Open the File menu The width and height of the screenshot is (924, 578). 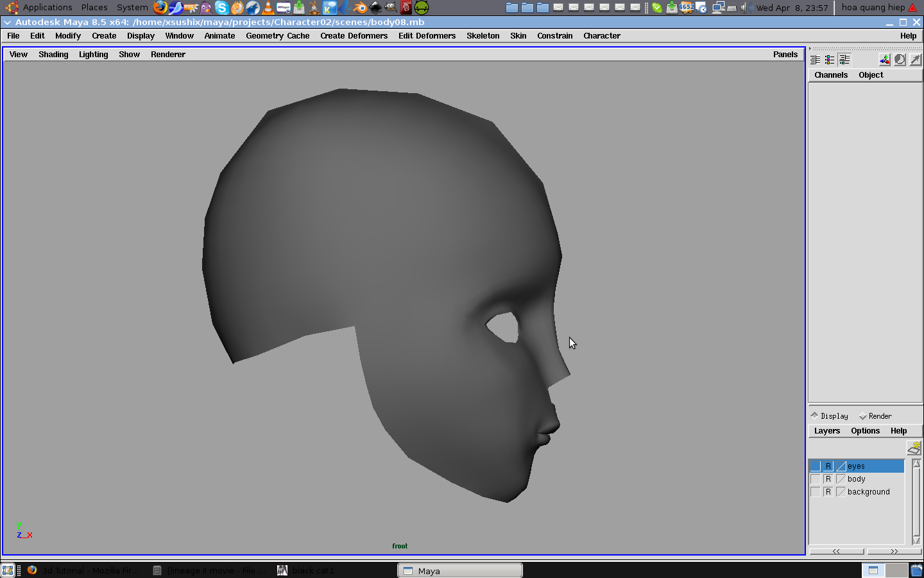(x=13, y=36)
